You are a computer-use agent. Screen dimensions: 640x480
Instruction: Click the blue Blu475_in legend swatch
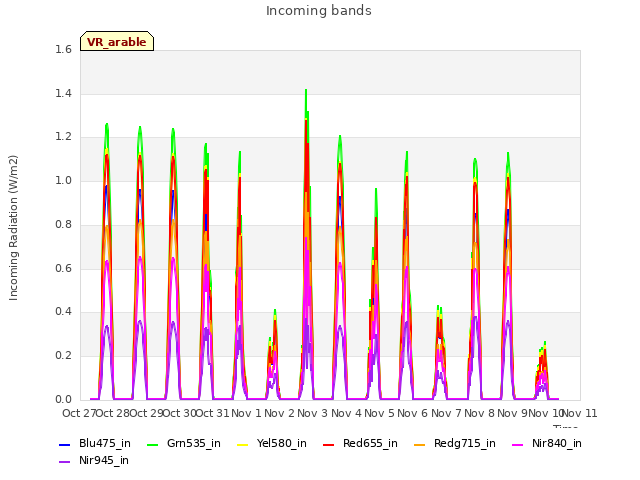tap(64, 444)
